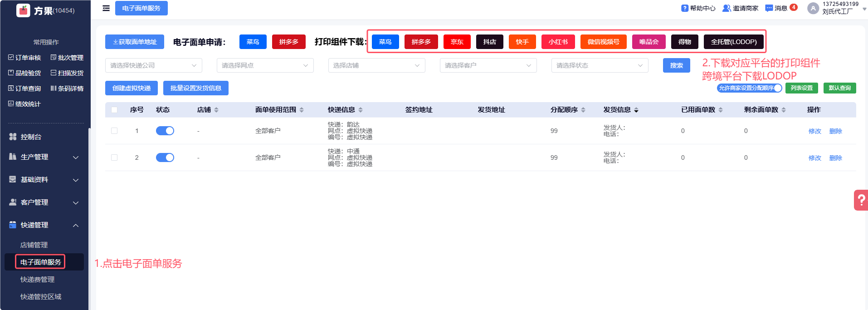Open 品检验货 shortcut
The image size is (868, 310).
[x=24, y=73]
